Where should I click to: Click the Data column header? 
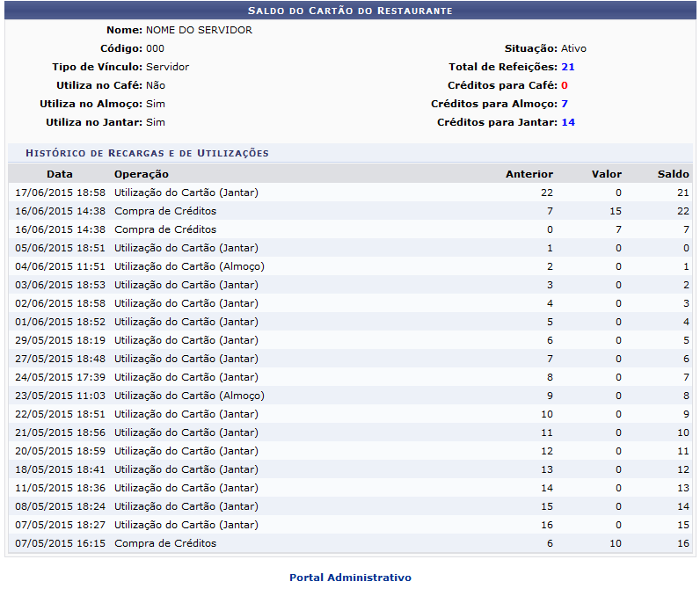[x=60, y=174]
